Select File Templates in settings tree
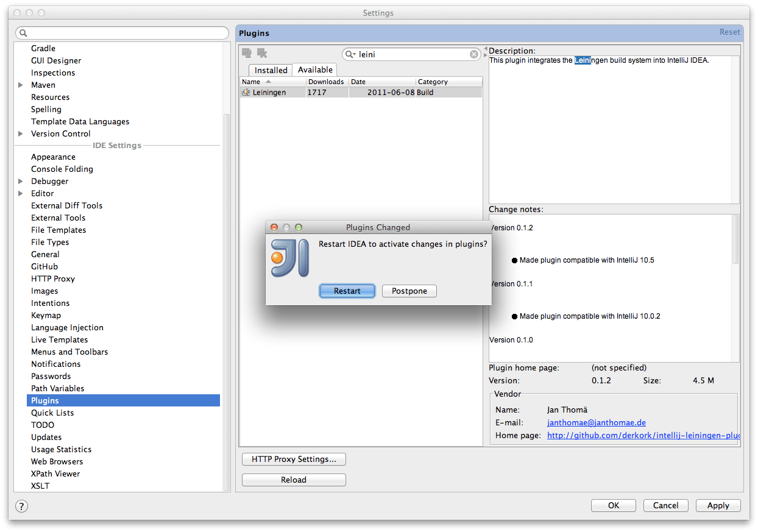Viewport: 758px width, 532px height. coord(58,230)
